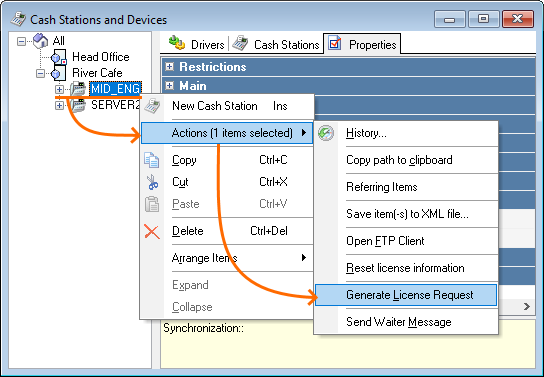The width and height of the screenshot is (544, 377).
Task: Expand the Main property group
Action: (x=169, y=85)
